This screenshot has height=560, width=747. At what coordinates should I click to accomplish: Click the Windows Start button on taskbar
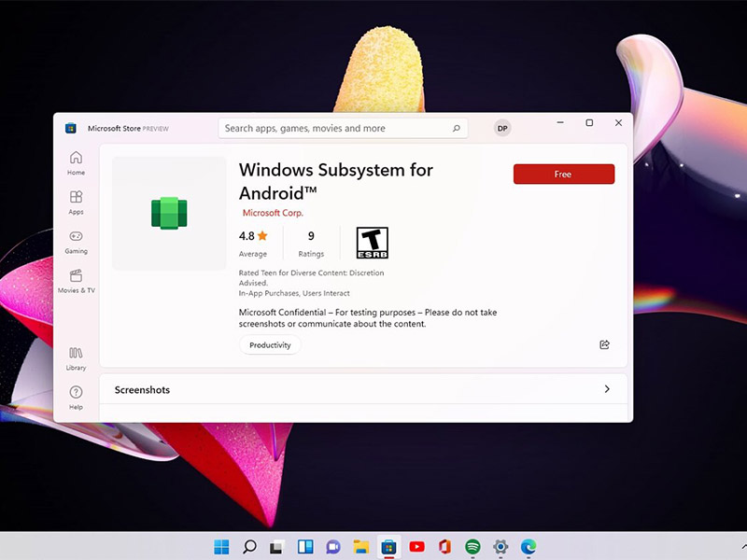pos(221,547)
